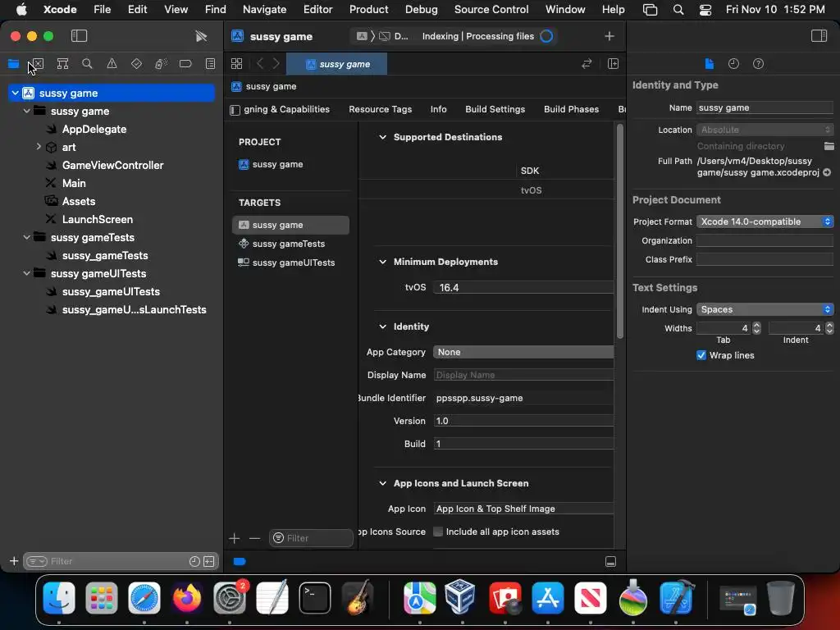Show the History inspector
The width and height of the screenshot is (840, 630).
(733, 64)
